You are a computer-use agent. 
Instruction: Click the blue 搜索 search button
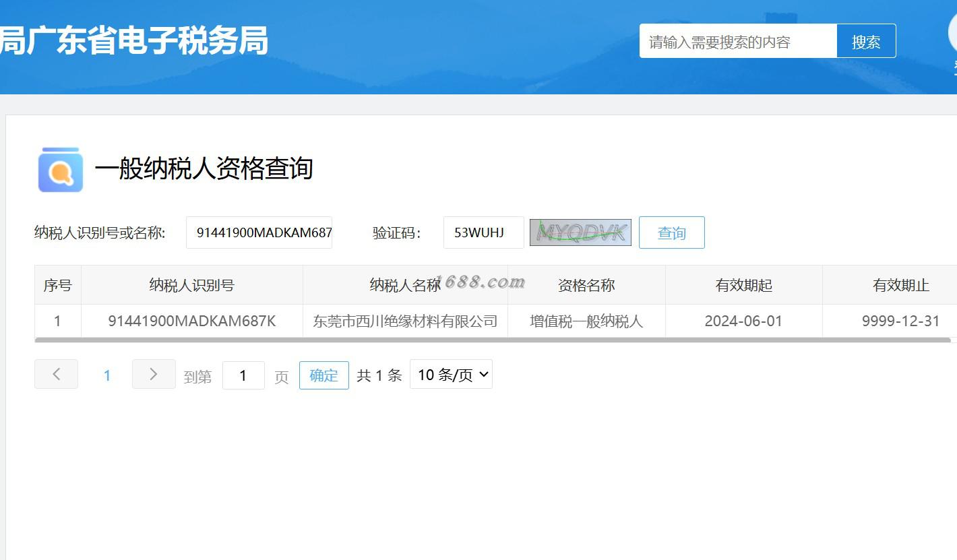866,41
